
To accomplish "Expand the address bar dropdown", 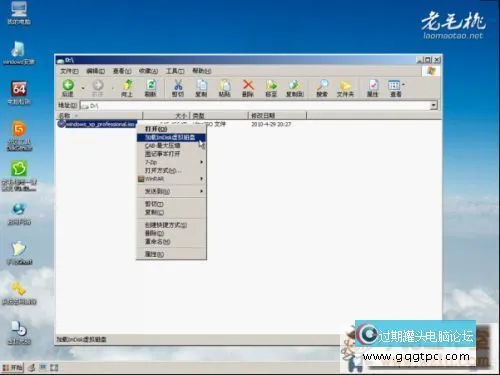I will pos(434,106).
